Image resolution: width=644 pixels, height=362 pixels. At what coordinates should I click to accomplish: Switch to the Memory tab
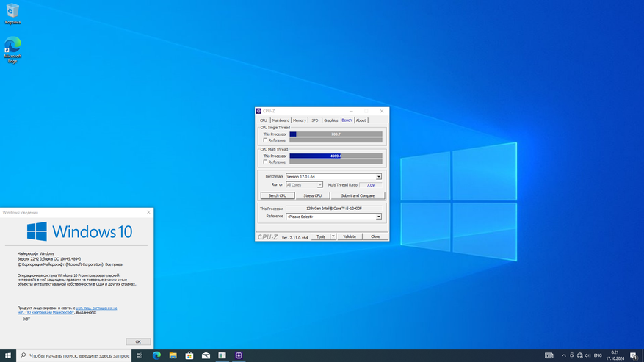coord(300,120)
